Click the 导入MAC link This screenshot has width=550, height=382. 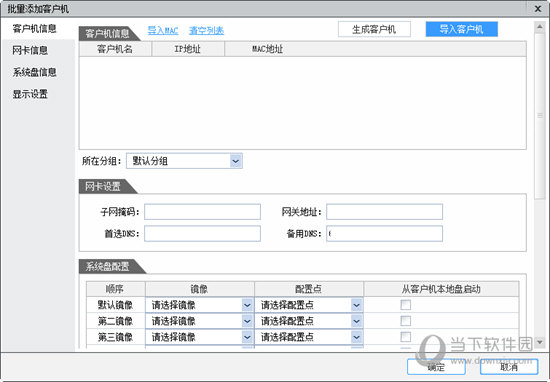pos(163,31)
